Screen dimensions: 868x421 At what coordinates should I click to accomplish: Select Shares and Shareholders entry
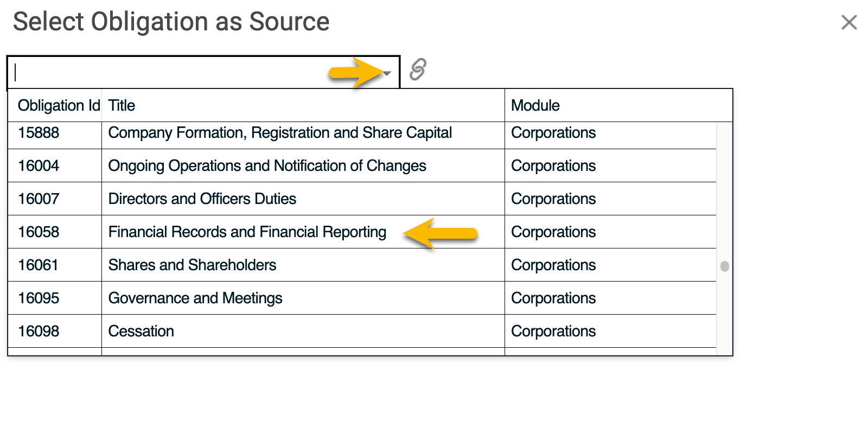(362, 265)
